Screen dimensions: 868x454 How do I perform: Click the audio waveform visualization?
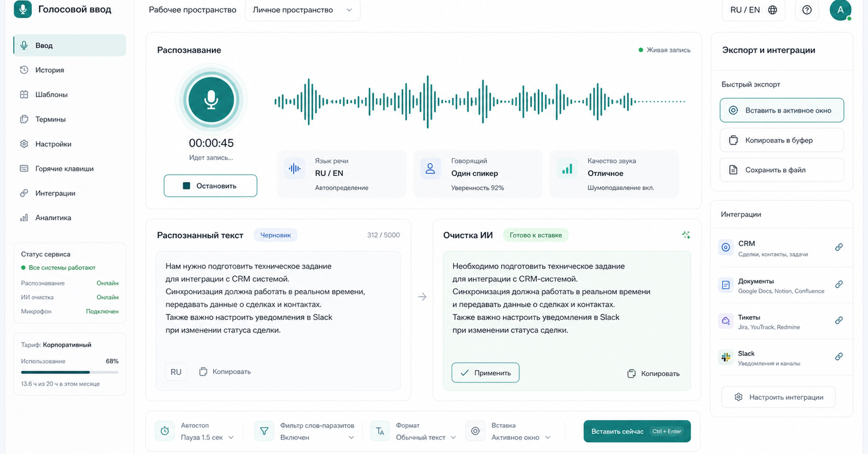tap(479, 102)
